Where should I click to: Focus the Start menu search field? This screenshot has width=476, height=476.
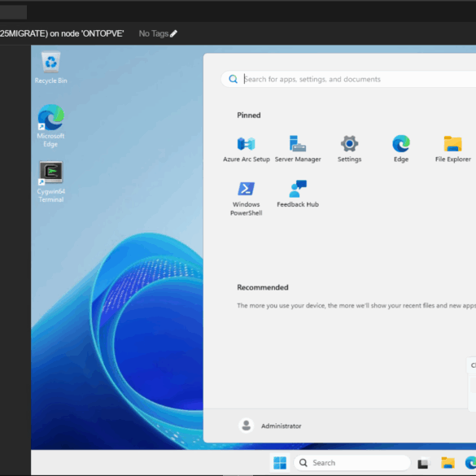(348, 79)
